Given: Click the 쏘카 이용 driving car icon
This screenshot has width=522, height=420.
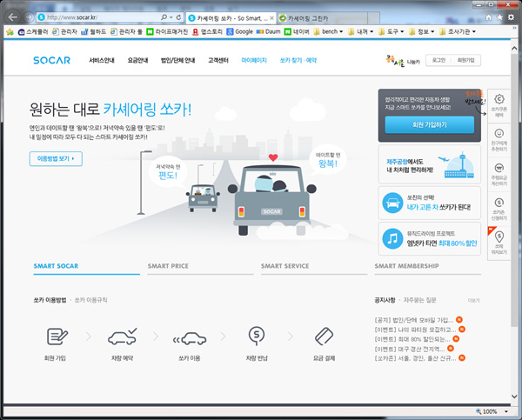Looking at the screenshot, I should [x=190, y=339].
